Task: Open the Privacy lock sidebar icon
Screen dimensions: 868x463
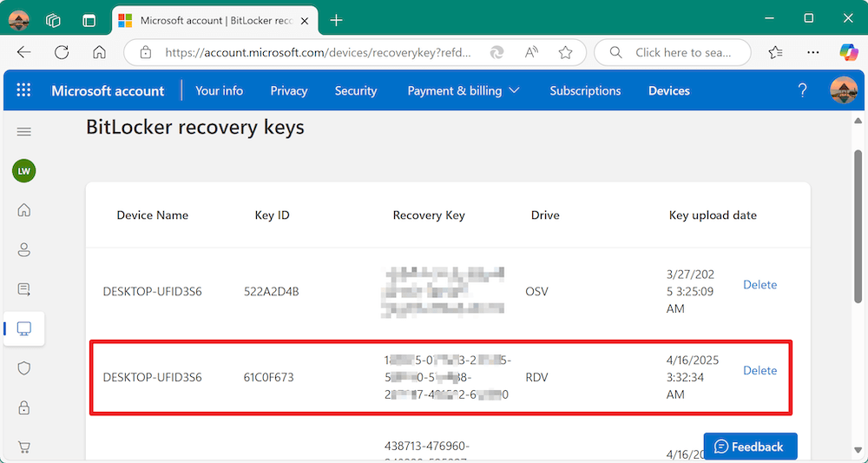Action: [x=24, y=407]
